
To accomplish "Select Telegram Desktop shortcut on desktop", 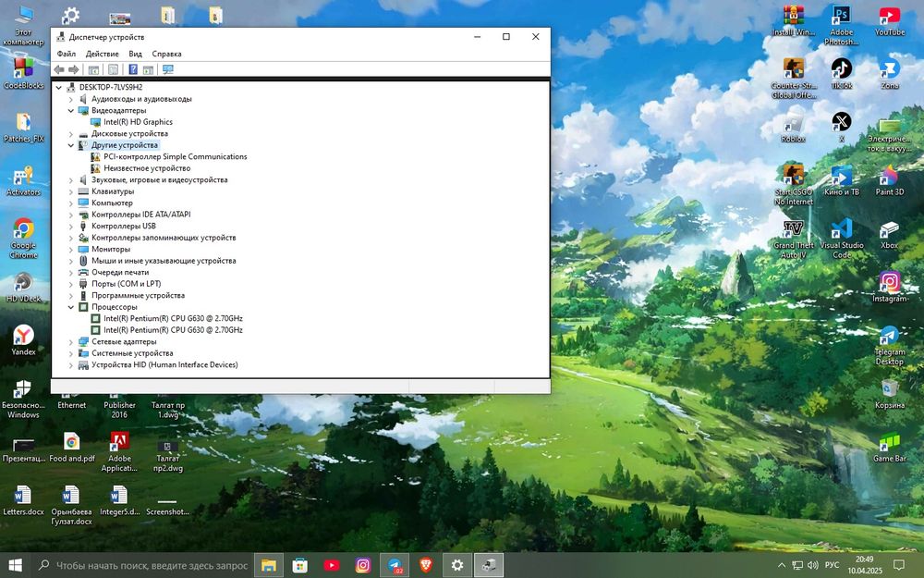I will (889, 345).
